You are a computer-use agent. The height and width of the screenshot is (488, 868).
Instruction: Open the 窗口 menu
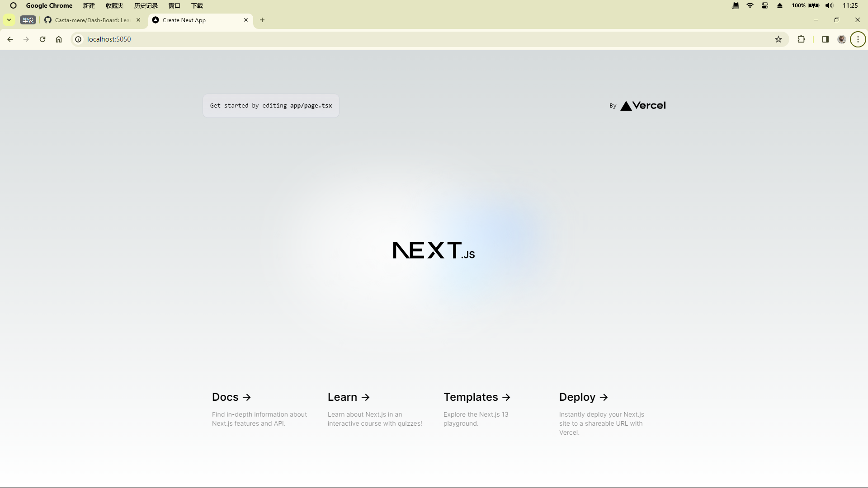[175, 5]
